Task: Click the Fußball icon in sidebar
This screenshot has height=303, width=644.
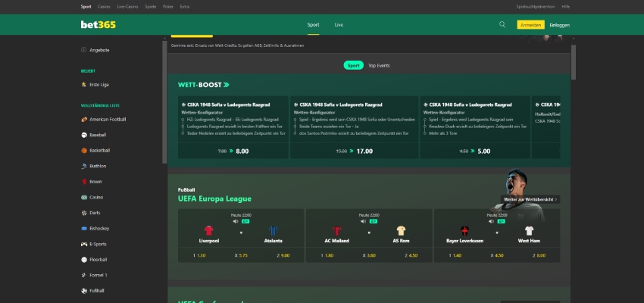Action: (x=84, y=291)
